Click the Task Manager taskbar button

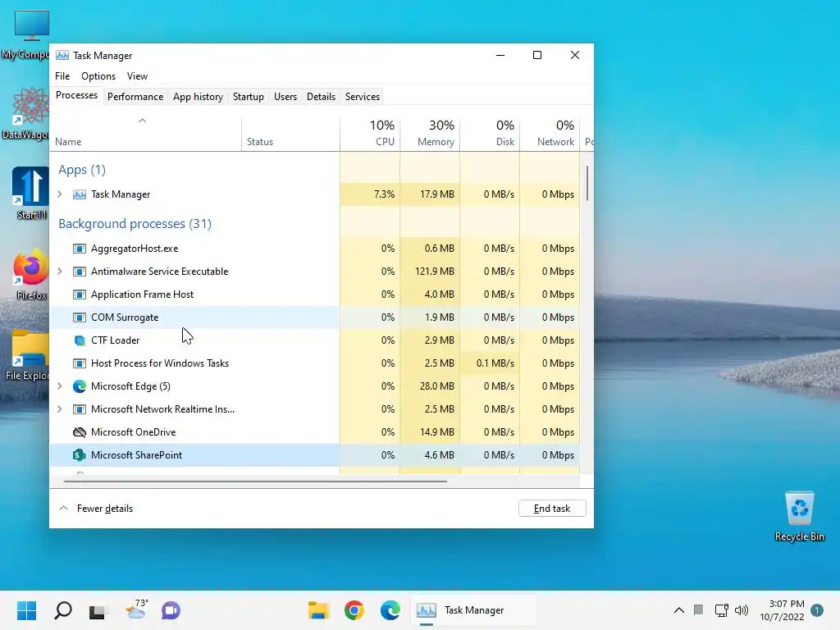tap(473, 610)
